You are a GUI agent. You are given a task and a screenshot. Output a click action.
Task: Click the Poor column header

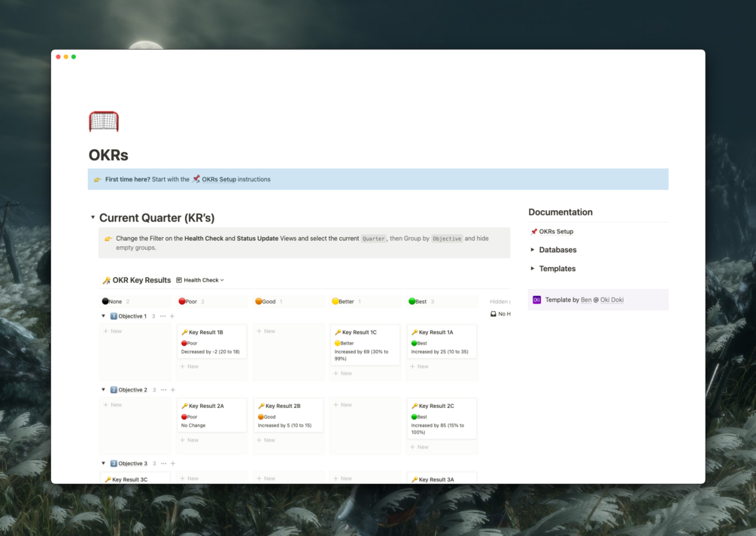(188, 302)
